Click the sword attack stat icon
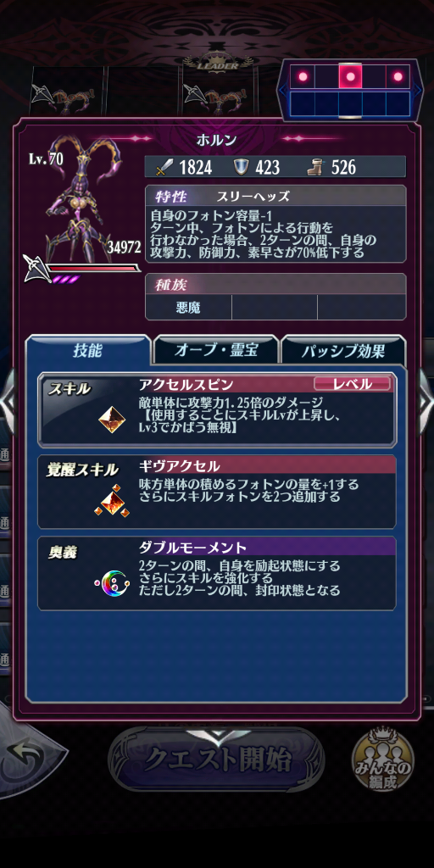 (162, 167)
